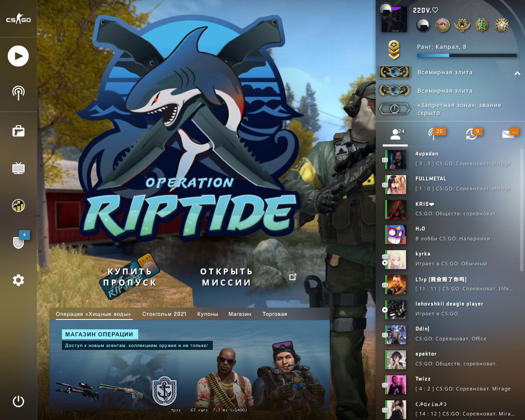The height and width of the screenshot is (420, 525).
Task: Click the power icon to quit the game
Action: coord(18,401)
